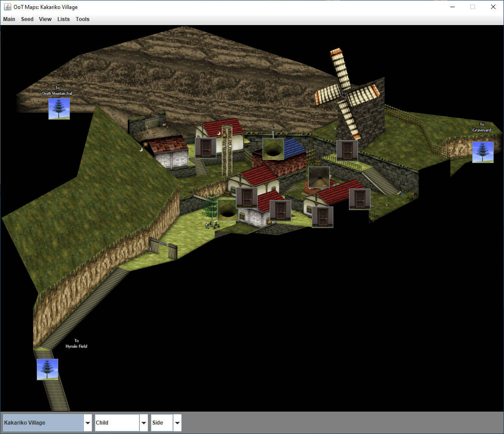
Task: Select the windmill door icon
Action: coord(347,150)
